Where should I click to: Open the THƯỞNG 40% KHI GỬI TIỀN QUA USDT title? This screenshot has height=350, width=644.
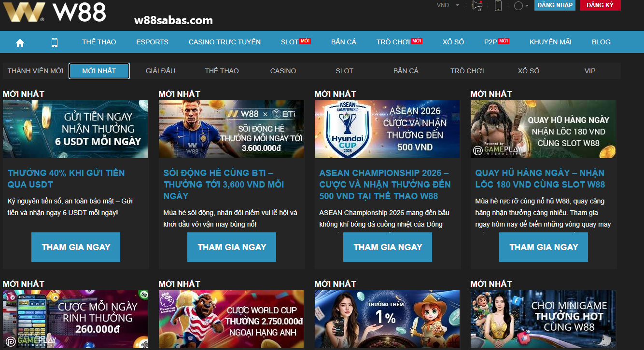pos(66,178)
